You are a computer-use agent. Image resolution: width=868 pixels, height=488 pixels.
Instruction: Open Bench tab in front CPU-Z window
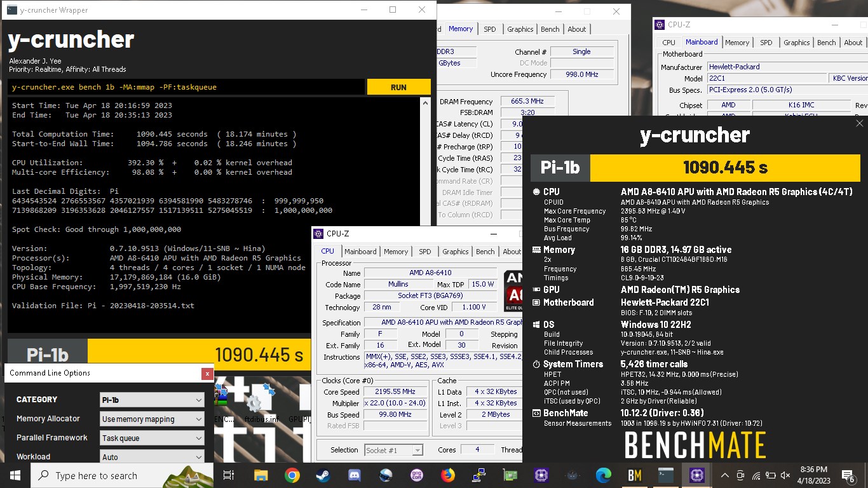click(485, 252)
